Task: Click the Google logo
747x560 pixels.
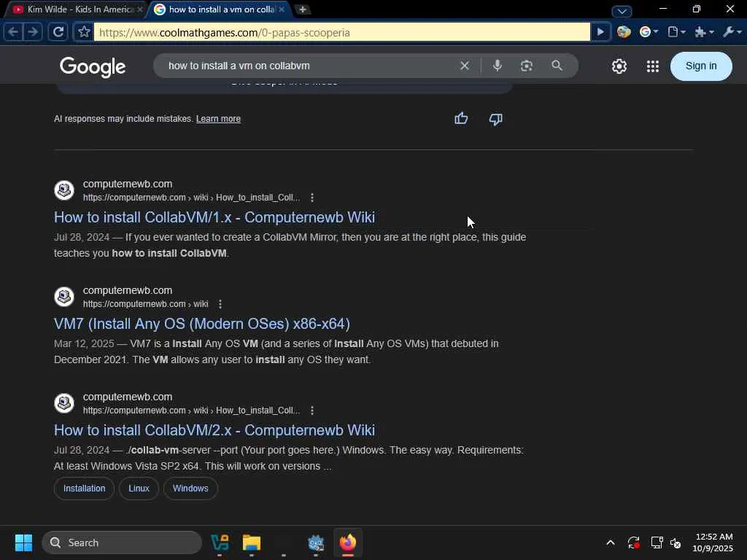Action: [93, 66]
